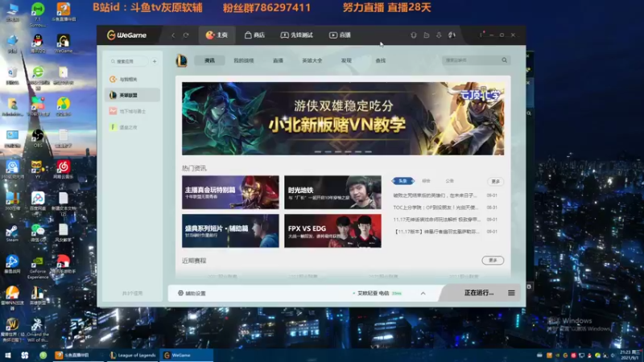Open the YY desktop icon
The height and width of the screenshot is (362, 644).
pyautogui.click(x=37, y=170)
